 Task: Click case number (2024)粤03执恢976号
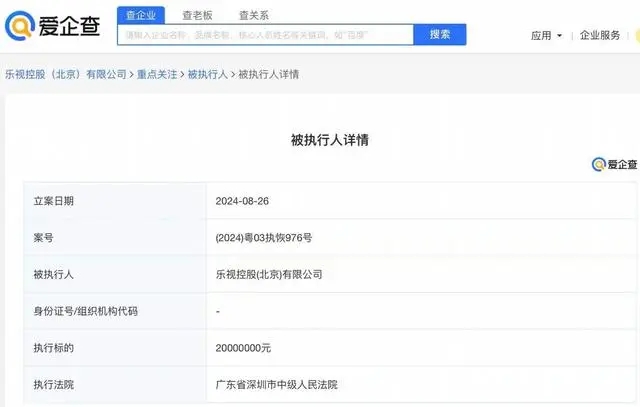tap(264, 237)
